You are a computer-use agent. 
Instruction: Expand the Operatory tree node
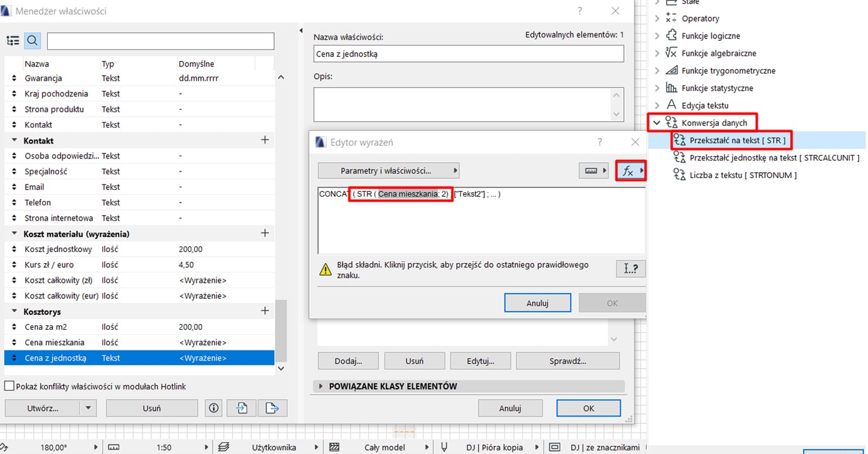pos(657,18)
